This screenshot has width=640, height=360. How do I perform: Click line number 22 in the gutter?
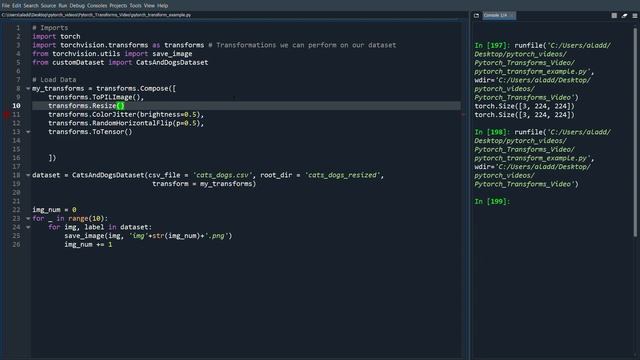click(16, 210)
